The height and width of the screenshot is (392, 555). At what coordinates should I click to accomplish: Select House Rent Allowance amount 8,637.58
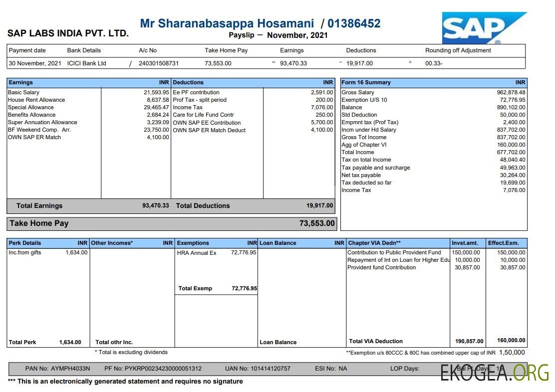(158, 100)
